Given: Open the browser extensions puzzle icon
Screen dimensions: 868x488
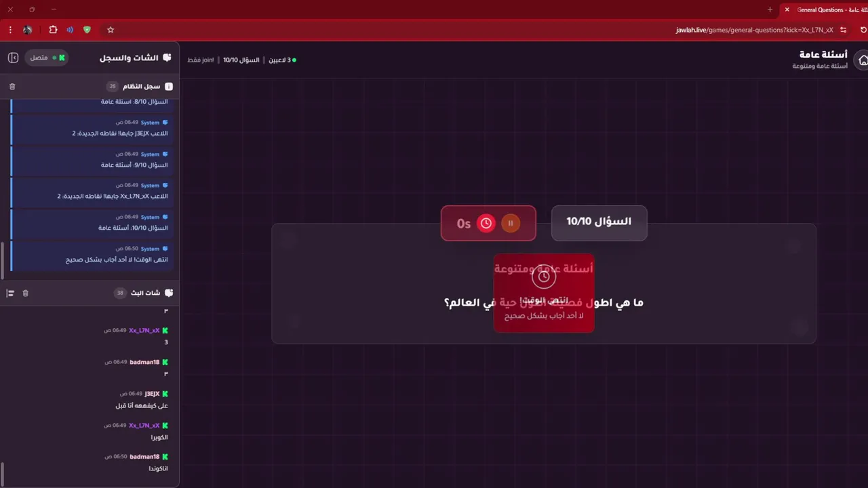Looking at the screenshot, I should tap(53, 30).
